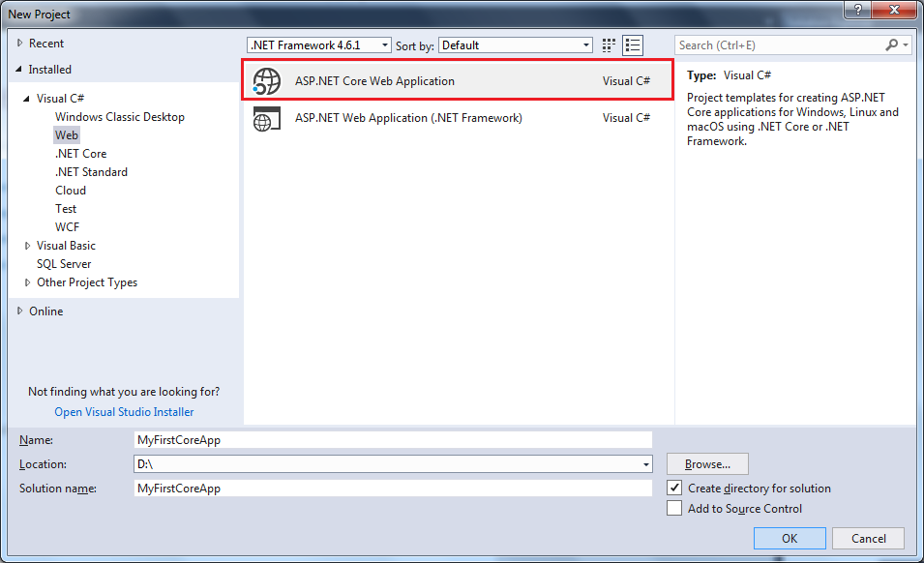Click the search magnifier icon
This screenshot has width=924, height=563.
point(891,44)
